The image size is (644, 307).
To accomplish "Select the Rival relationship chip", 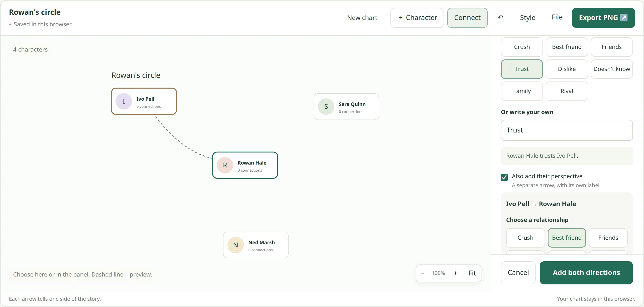I will click(567, 91).
